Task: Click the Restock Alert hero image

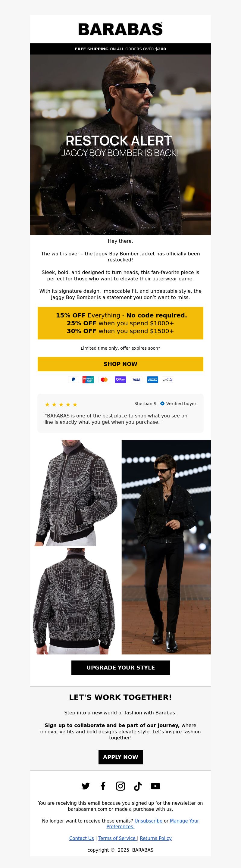Action: tap(120, 145)
